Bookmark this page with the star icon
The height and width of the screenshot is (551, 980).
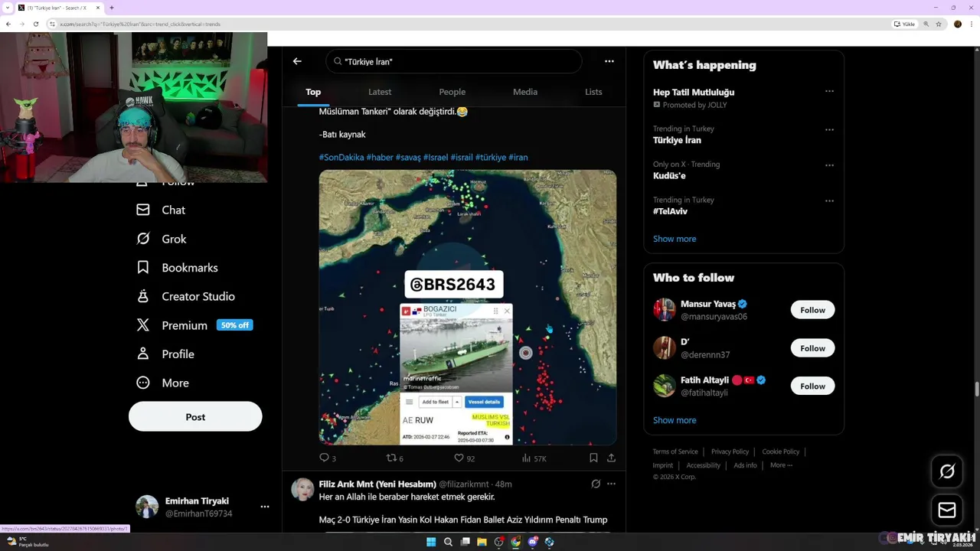pyautogui.click(x=939, y=24)
